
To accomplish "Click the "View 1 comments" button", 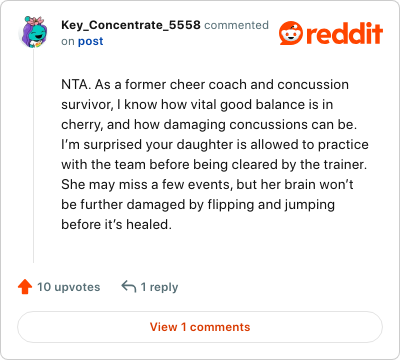I will click(200, 327).
